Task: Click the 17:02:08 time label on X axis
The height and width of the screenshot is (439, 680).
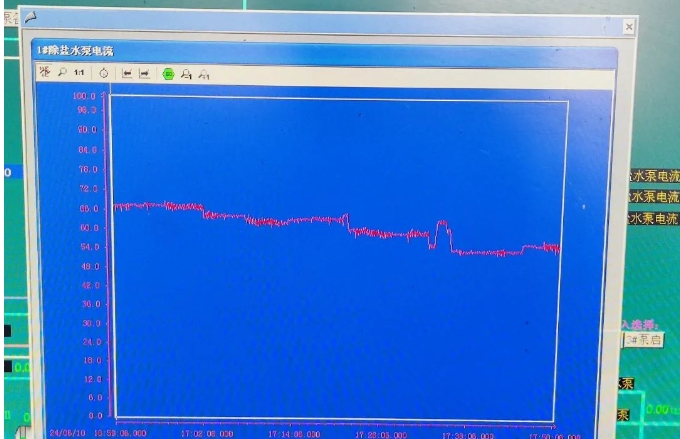Action: click(207, 434)
